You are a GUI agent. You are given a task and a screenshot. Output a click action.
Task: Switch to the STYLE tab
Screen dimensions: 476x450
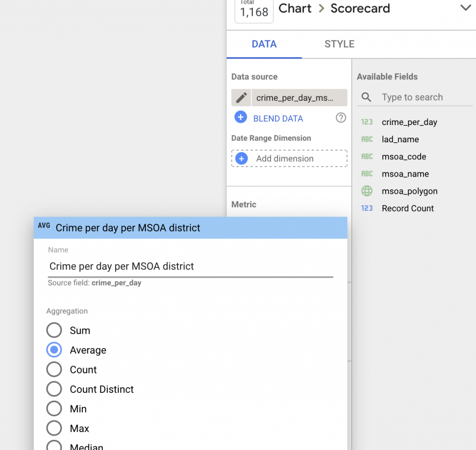click(339, 44)
